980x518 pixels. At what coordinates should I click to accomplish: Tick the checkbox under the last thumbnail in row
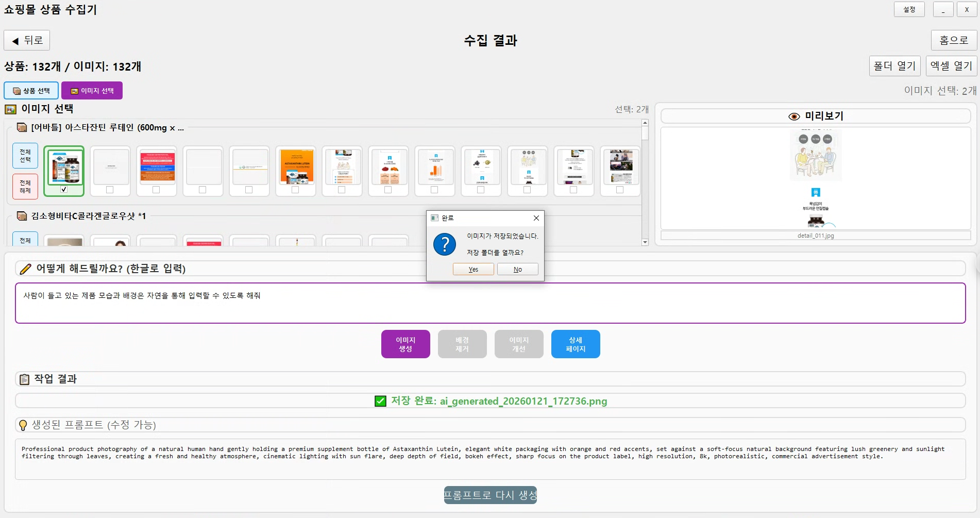620,190
